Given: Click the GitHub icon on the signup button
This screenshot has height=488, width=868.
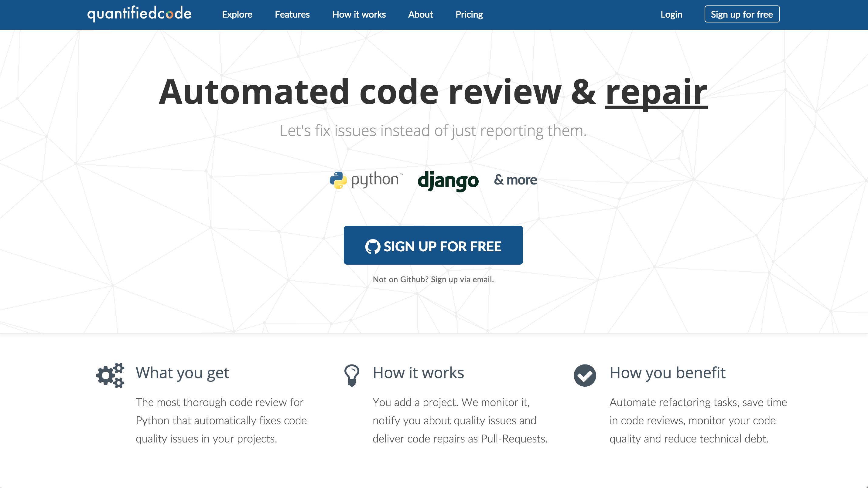Looking at the screenshot, I should tap(372, 246).
